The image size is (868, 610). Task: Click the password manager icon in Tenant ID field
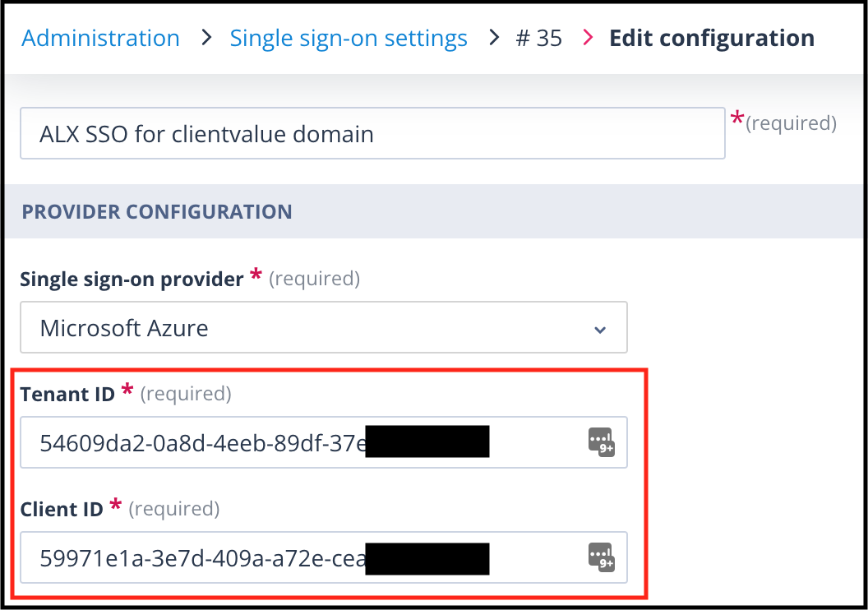(x=601, y=441)
